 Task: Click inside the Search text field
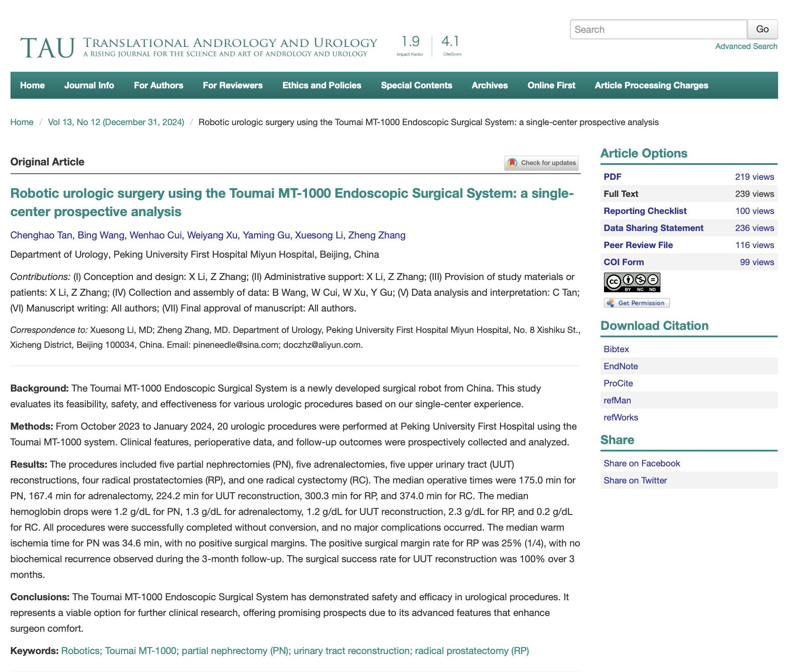coord(658,29)
